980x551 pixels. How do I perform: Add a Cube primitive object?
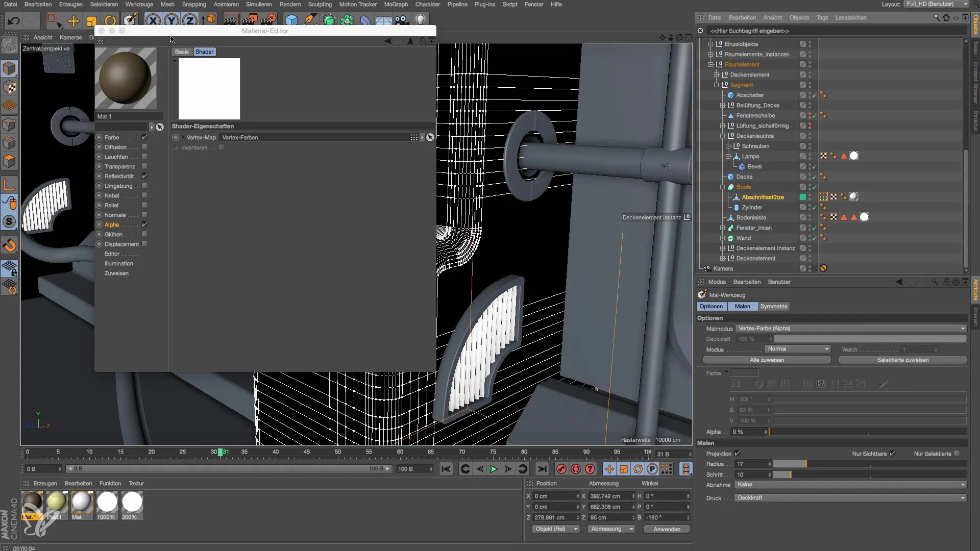291,21
